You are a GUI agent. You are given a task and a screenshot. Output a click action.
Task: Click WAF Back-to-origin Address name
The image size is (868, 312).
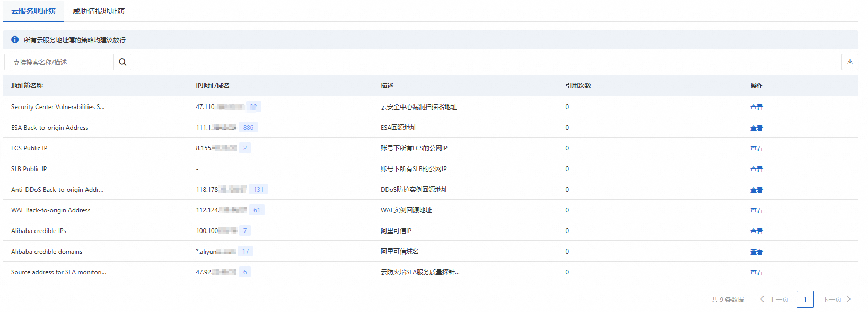click(51, 210)
